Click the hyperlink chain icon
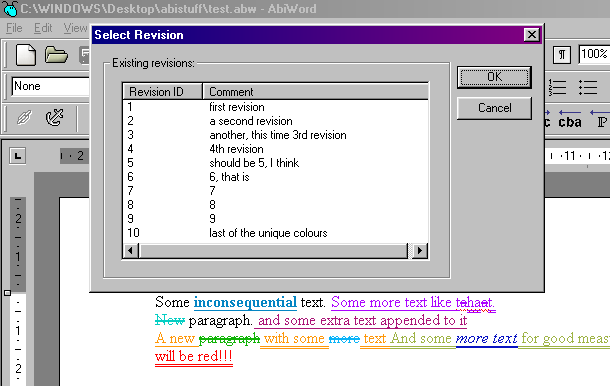Screen dimensions: 610x386 [x=24, y=118]
